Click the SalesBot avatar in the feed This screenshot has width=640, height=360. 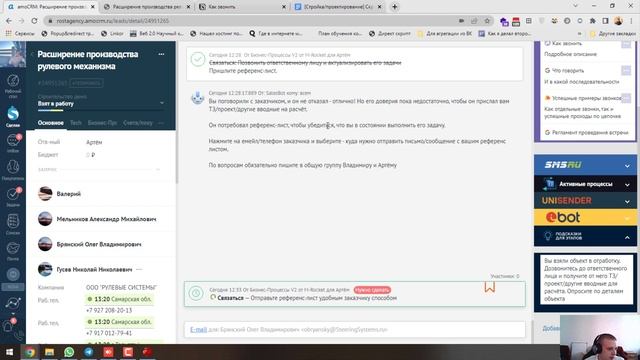coord(198,98)
